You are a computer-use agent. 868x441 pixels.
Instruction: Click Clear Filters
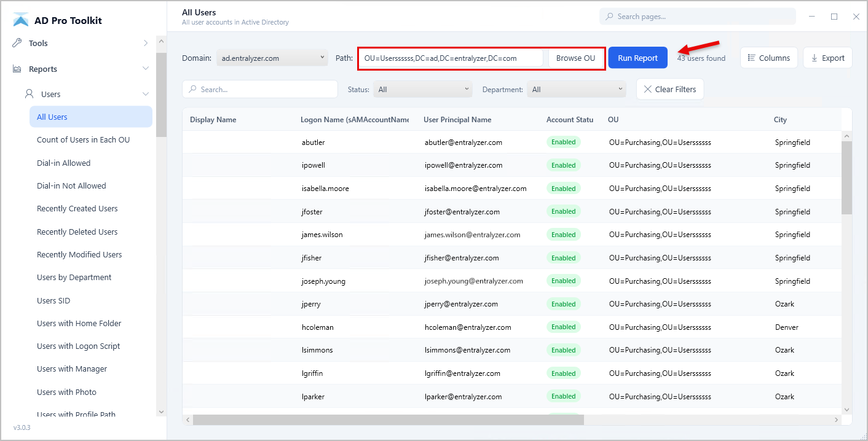(670, 88)
